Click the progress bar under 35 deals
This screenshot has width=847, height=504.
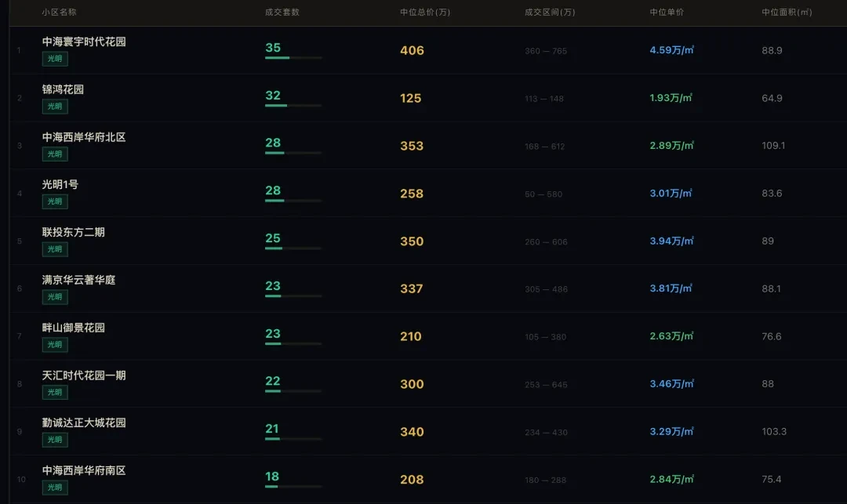coord(293,58)
